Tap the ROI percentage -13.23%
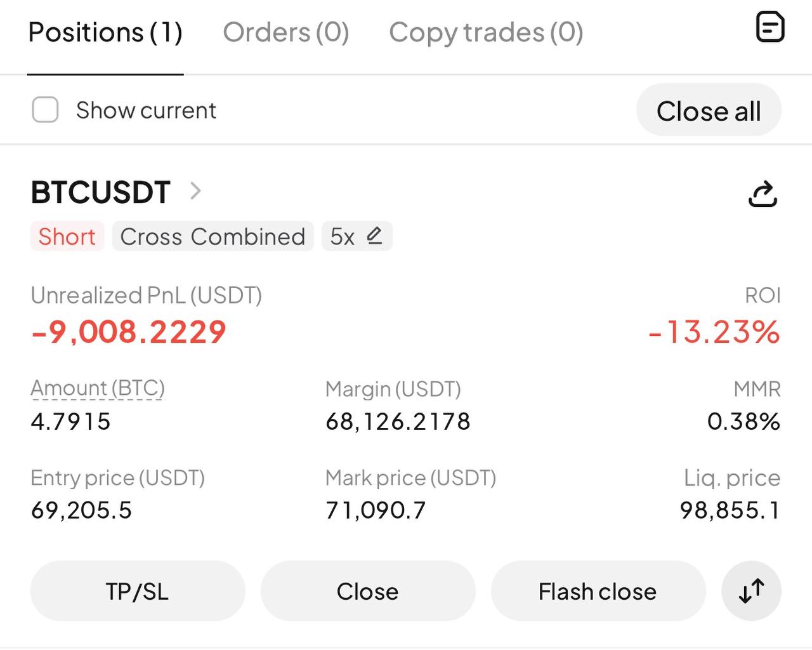The height and width of the screenshot is (650, 812). (x=714, y=332)
